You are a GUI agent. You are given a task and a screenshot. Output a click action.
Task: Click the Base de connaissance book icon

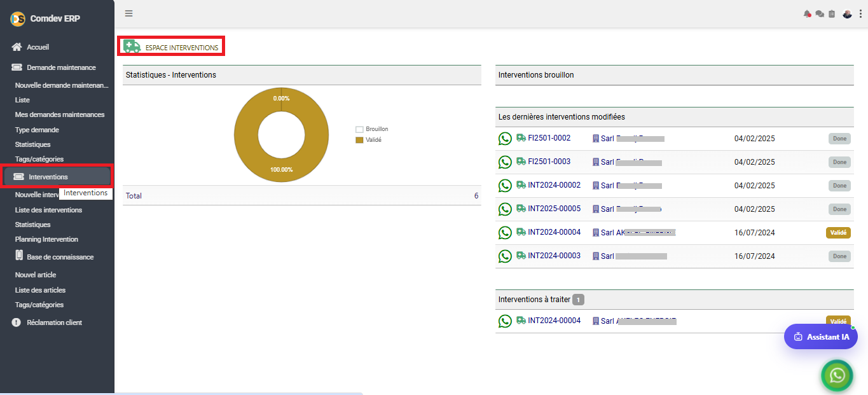pyautogui.click(x=18, y=256)
